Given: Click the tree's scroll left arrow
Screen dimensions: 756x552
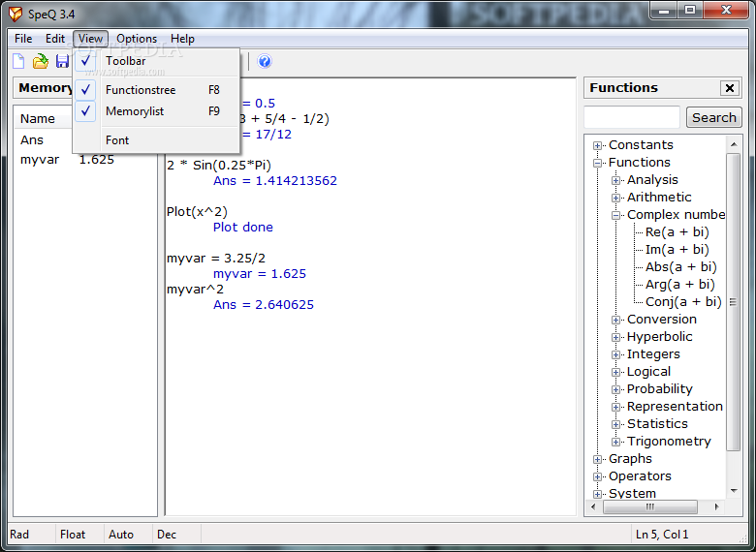Looking at the screenshot, I should [x=593, y=506].
